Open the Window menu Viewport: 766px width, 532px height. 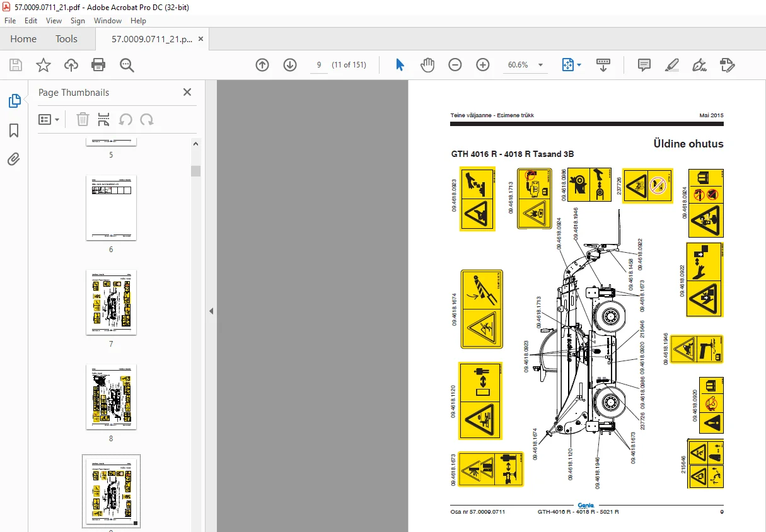pos(108,21)
